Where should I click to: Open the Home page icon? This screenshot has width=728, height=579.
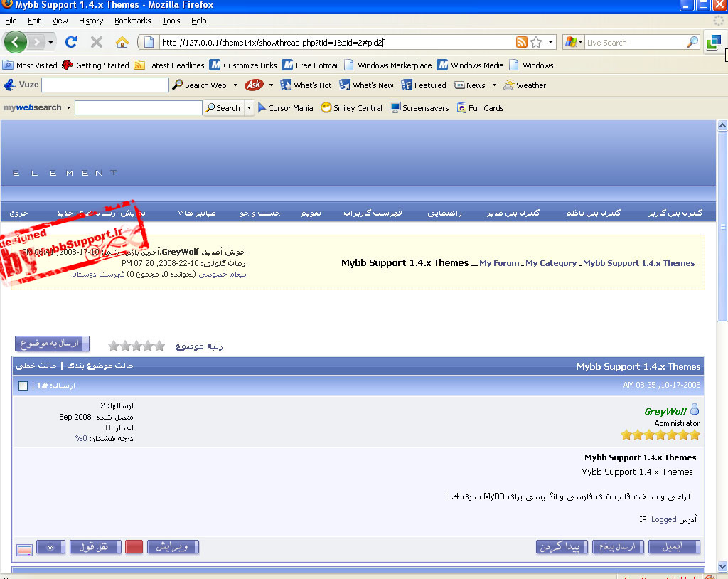tap(122, 42)
